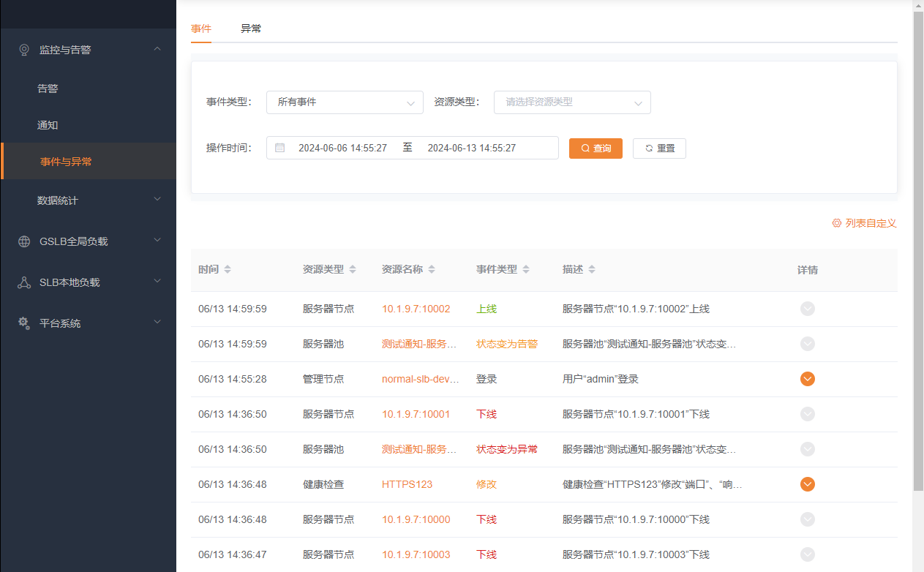Image resolution: width=924 pixels, height=572 pixels.
Task: Collapse the 监控与告警 sidebar section
Action: pos(157,49)
